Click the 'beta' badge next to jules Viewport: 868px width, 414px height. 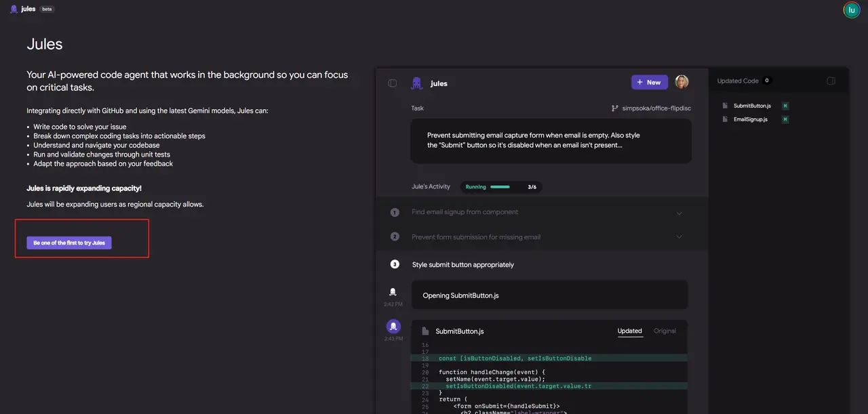[47, 9]
